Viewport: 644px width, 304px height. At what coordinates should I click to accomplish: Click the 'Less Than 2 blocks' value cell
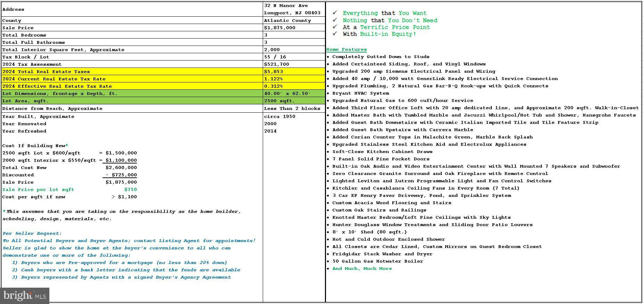click(294, 109)
